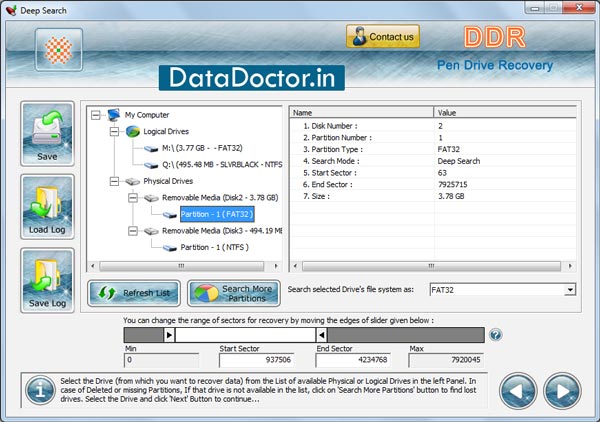Screen dimensions: 600x422
Task: Click the DataDoctor.in banner
Action: (x=252, y=78)
